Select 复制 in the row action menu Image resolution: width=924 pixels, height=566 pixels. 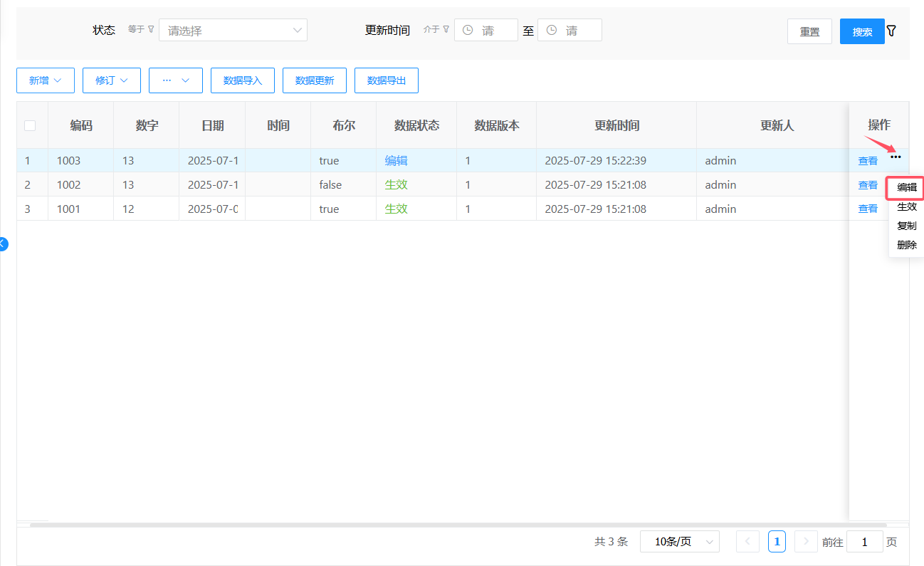coord(906,226)
